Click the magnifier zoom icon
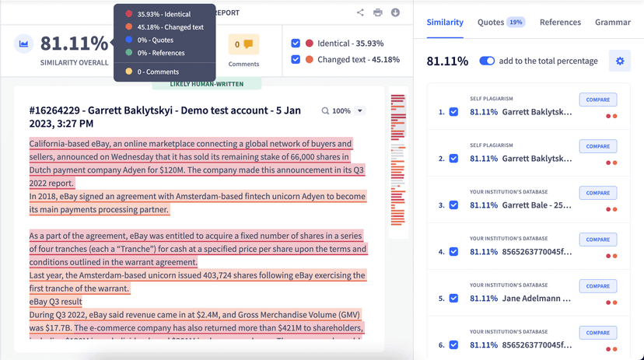This screenshot has width=644, height=360. tap(325, 111)
